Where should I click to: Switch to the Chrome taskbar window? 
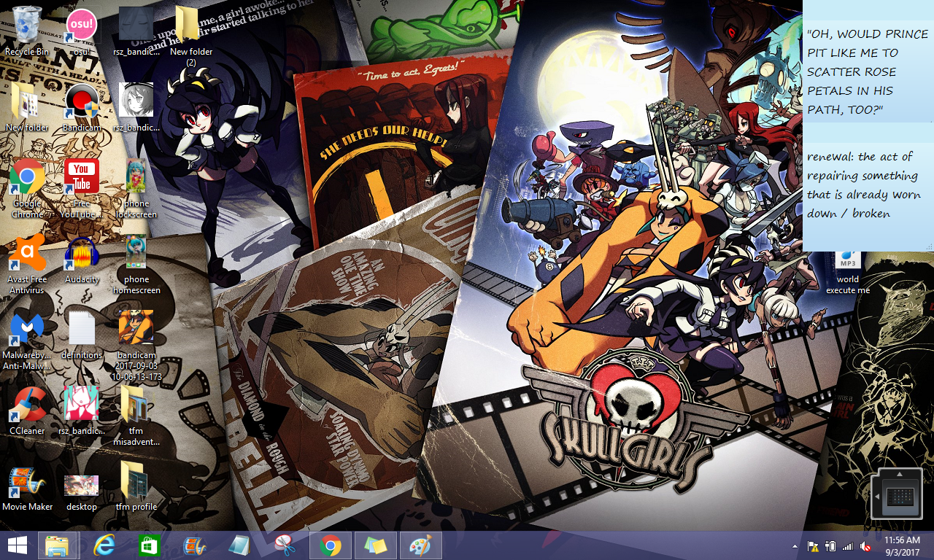[x=331, y=545]
